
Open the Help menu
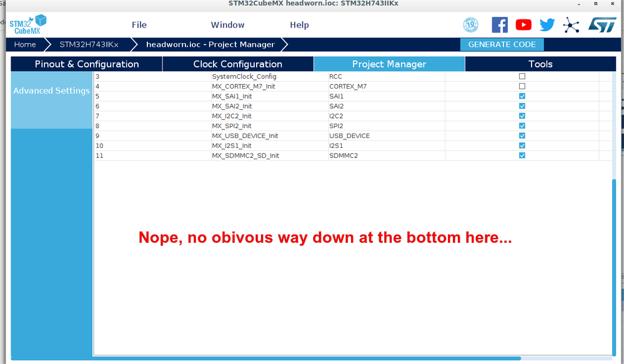pos(299,25)
